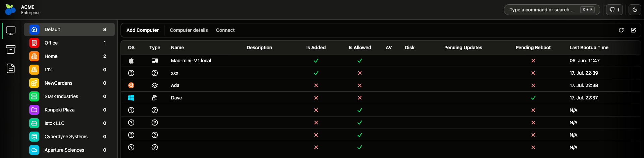Viewport: 644px width, 158px height.
Task: Click the archive box sidebar icon
Action: (x=11, y=50)
